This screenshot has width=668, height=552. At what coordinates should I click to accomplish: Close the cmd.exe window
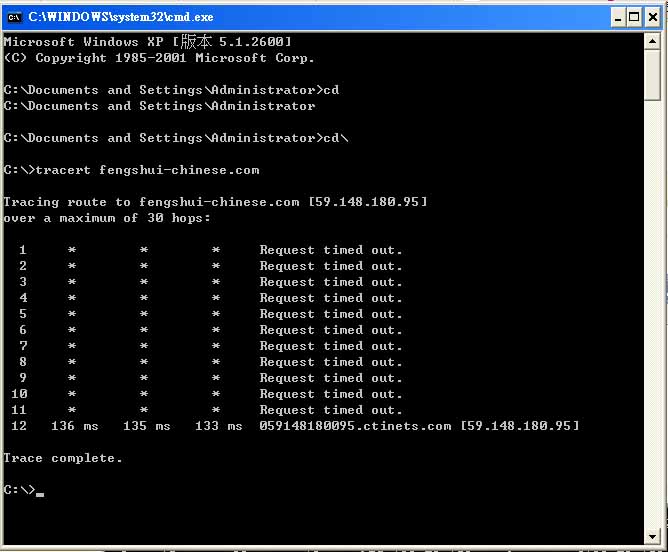651,16
